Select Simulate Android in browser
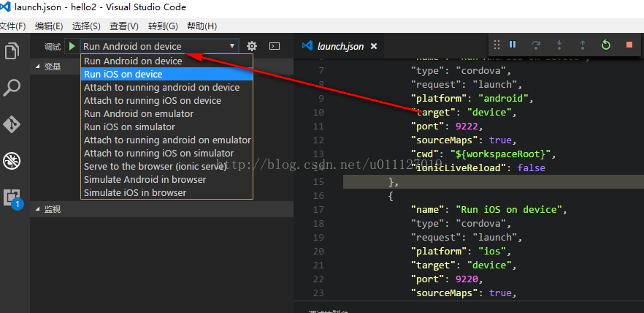Screen dimensions: 644x313 click(x=166, y=179)
